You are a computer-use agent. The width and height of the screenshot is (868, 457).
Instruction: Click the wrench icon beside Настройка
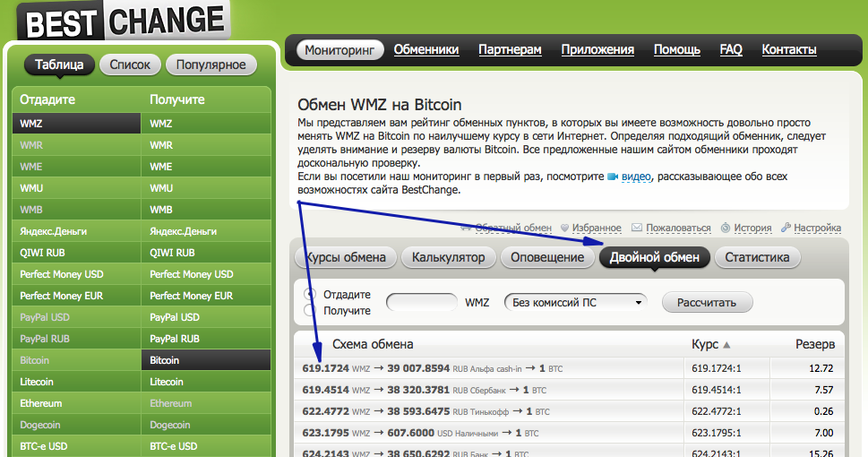coord(786,228)
